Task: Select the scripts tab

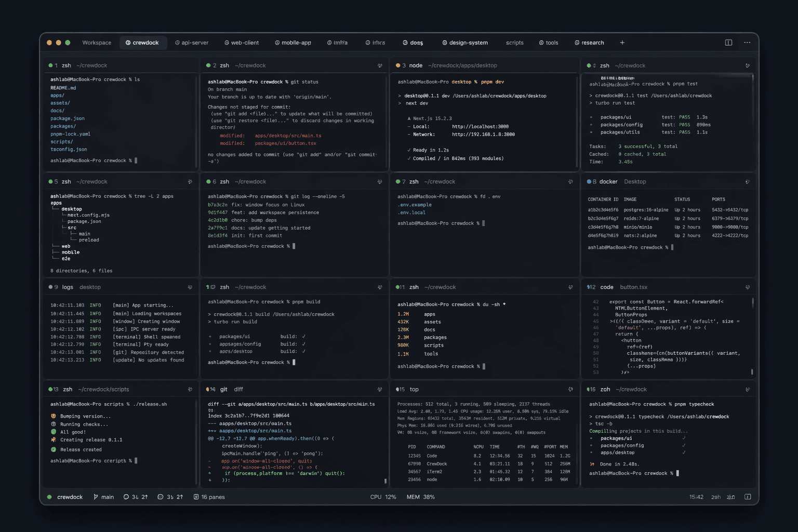Action: (515, 43)
